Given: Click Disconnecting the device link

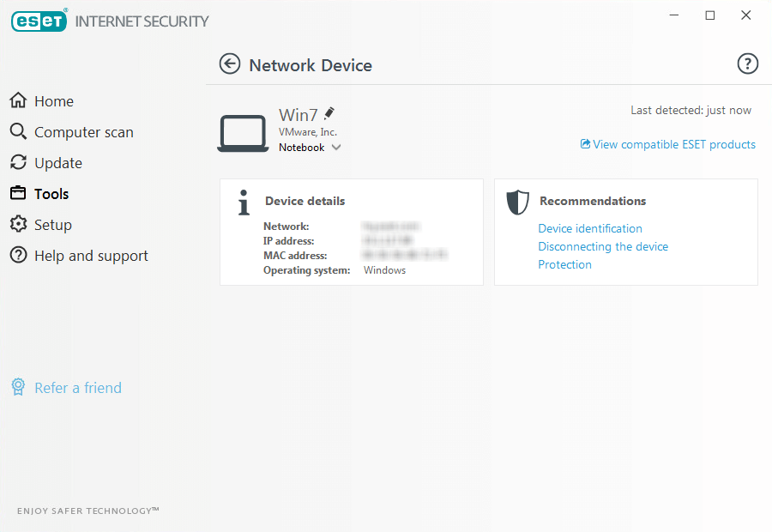Looking at the screenshot, I should (x=603, y=246).
